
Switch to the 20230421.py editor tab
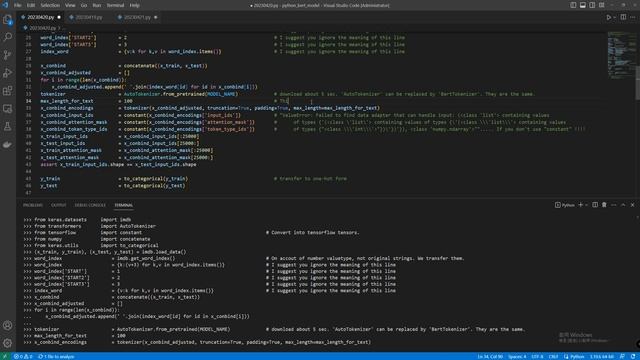(x=137, y=18)
